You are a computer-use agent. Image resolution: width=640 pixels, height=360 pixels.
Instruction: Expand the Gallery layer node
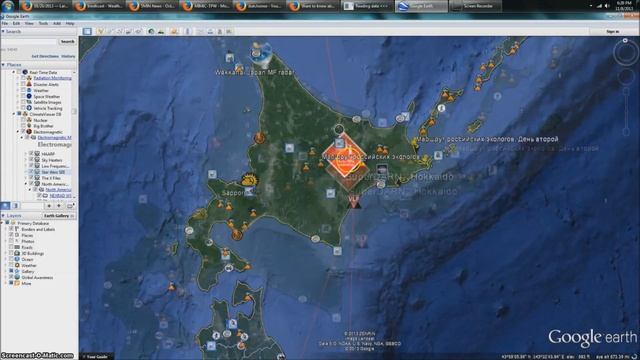(6, 271)
